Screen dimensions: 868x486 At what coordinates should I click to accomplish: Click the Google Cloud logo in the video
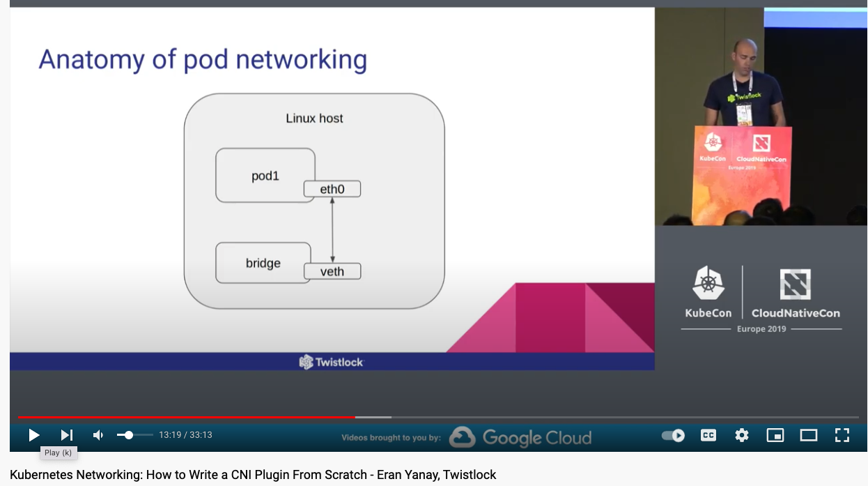click(520, 437)
